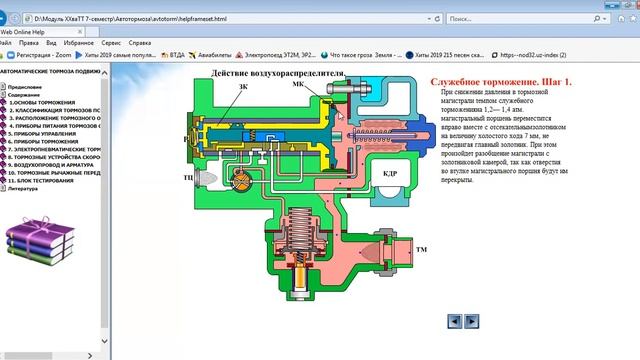Screen dimensions: 640x360
Task: Open the Предисловие topic
Action: pyautogui.click(x=24, y=87)
